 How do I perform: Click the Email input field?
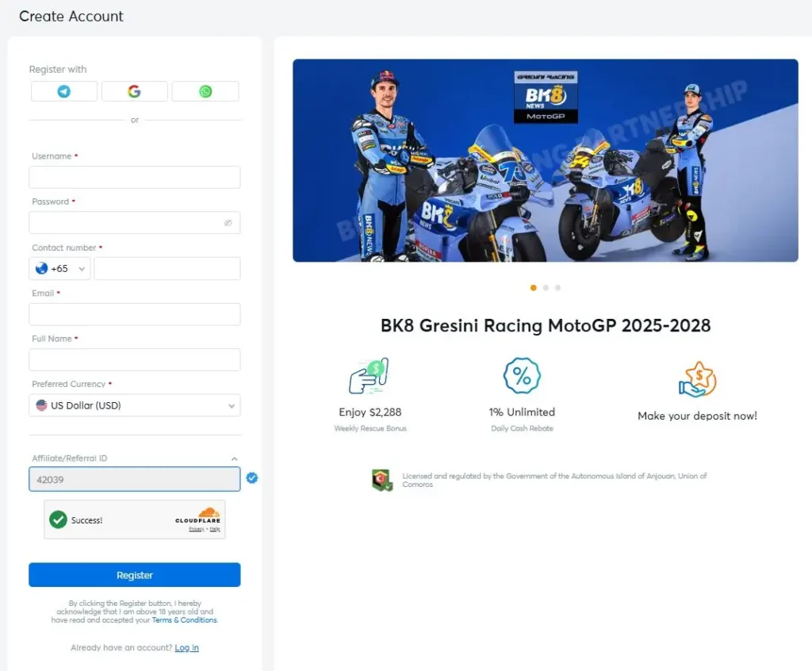(135, 314)
